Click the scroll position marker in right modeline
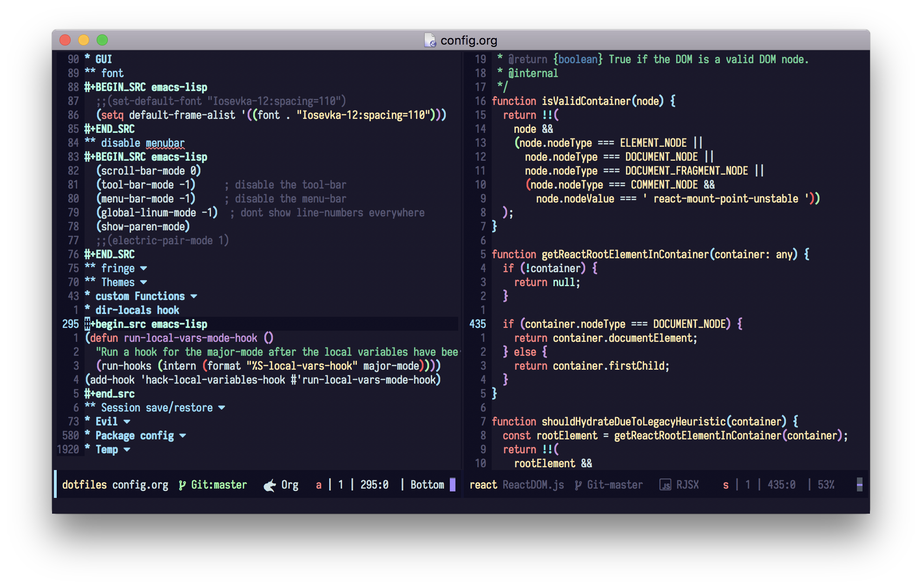 tap(859, 485)
